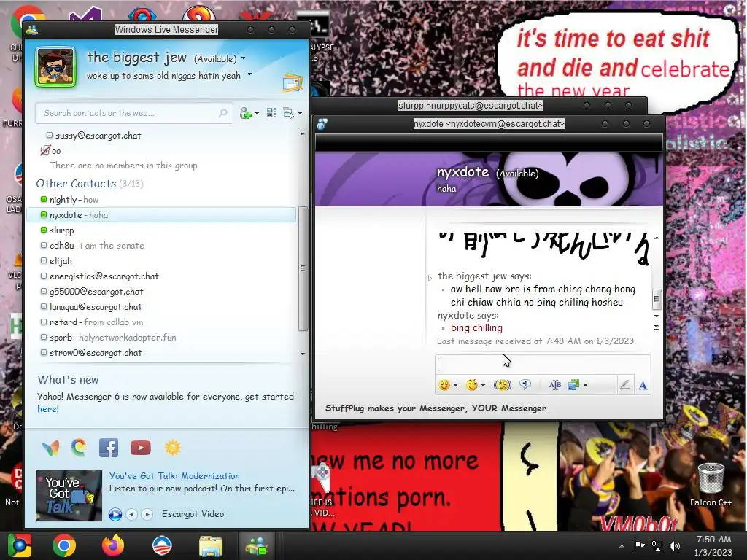This screenshot has height=560, width=747.
Task: Select contact cdh8u - i am the senate
Action: click(93, 246)
